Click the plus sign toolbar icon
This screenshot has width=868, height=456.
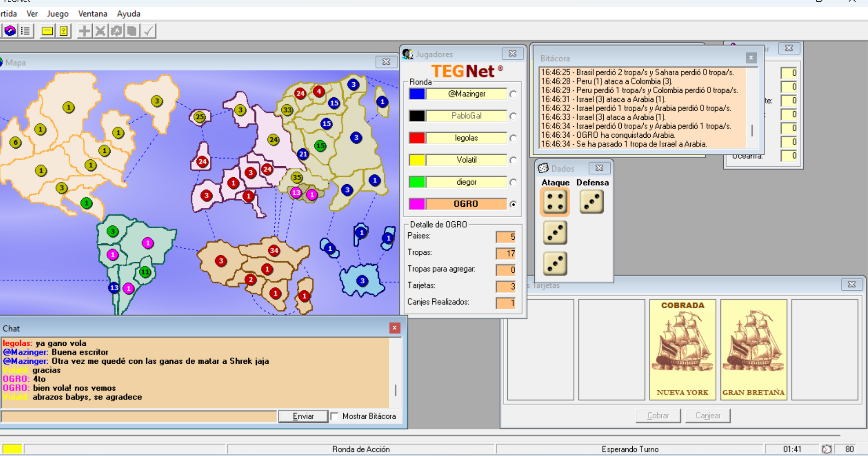point(84,31)
